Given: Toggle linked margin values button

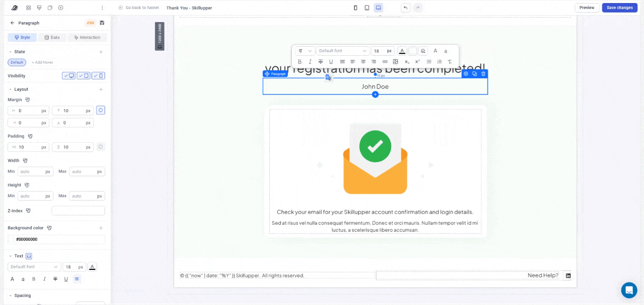Looking at the screenshot, I should [x=101, y=111].
